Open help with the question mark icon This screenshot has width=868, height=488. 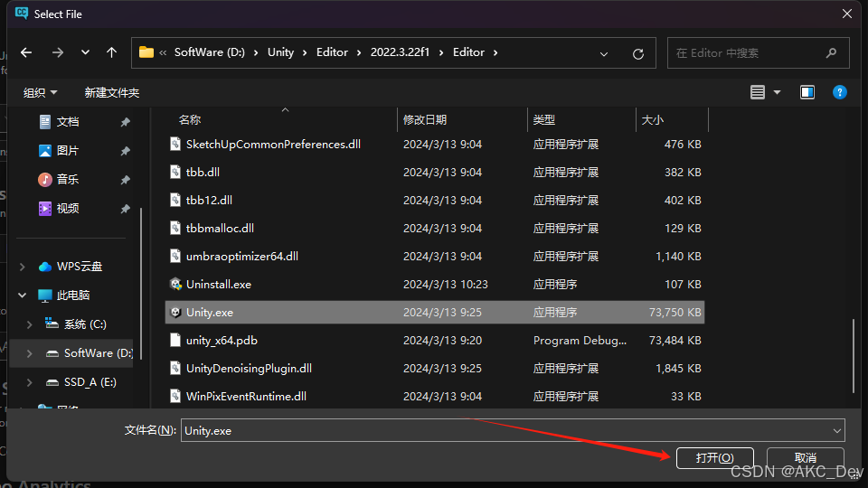(840, 92)
